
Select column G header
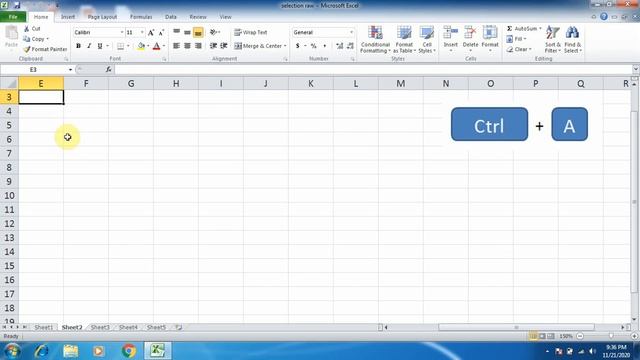(x=131, y=84)
